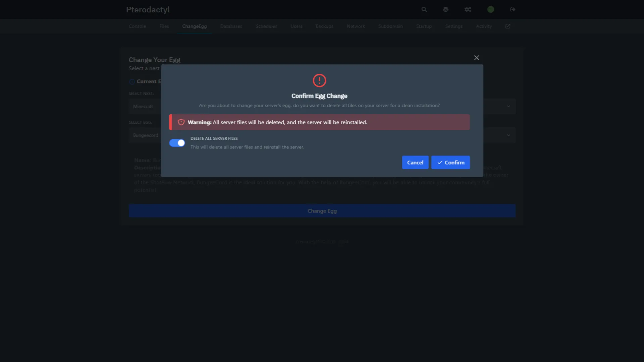Click the Pterodactyl logo text
This screenshot has width=644, height=362.
(148, 9)
